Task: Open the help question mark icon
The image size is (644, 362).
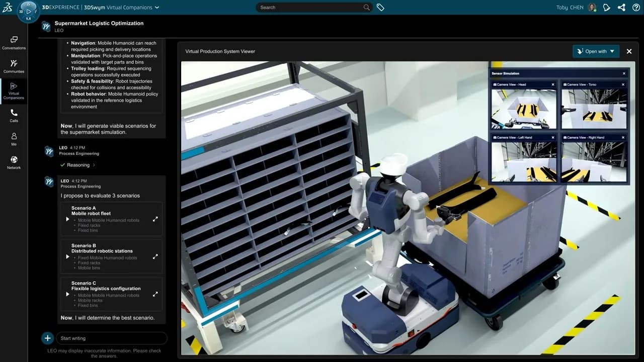Action: click(636, 8)
